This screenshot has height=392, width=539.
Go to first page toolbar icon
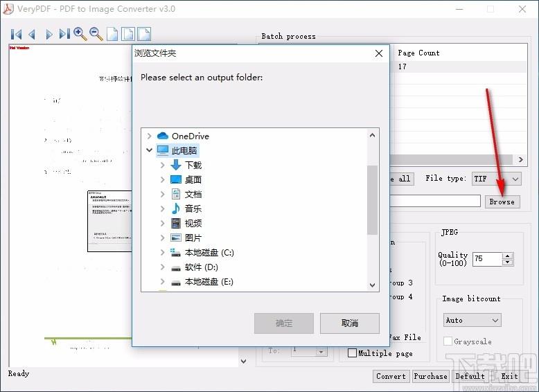coord(16,35)
